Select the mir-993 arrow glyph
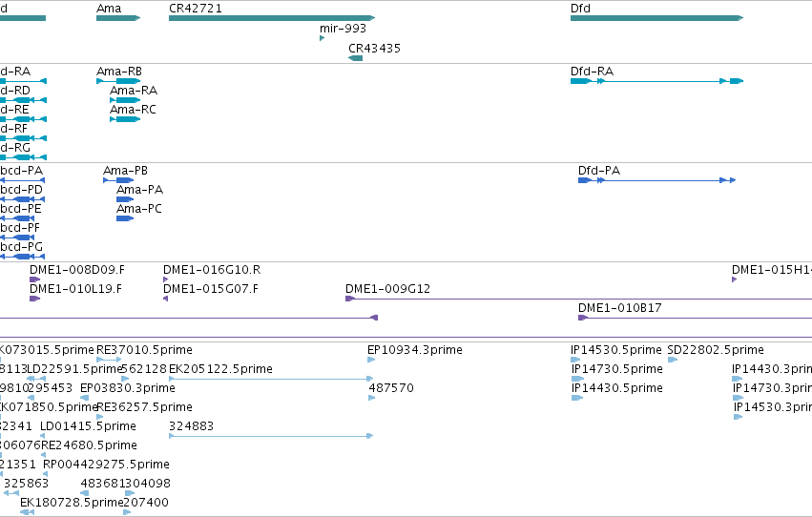 pyautogui.click(x=323, y=38)
